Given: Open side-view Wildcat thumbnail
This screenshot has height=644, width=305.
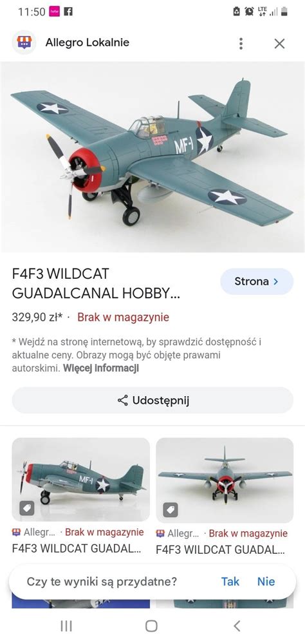Looking at the screenshot, I should (x=81, y=480).
